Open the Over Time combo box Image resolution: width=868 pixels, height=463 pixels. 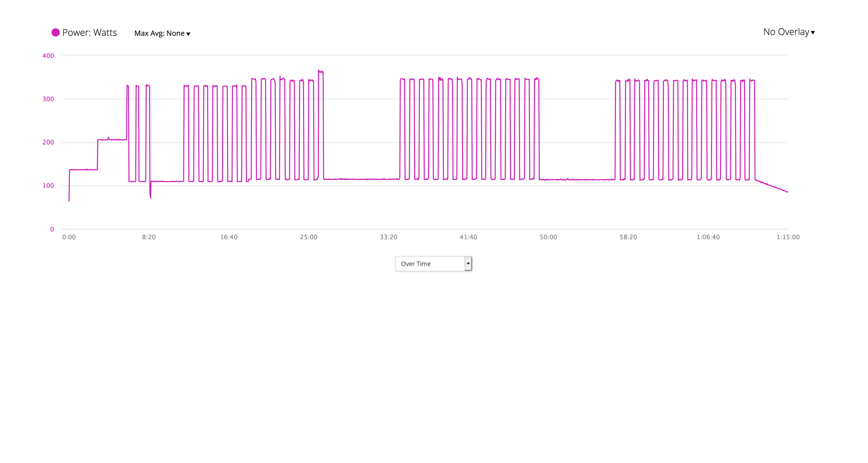pyautogui.click(x=434, y=264)
